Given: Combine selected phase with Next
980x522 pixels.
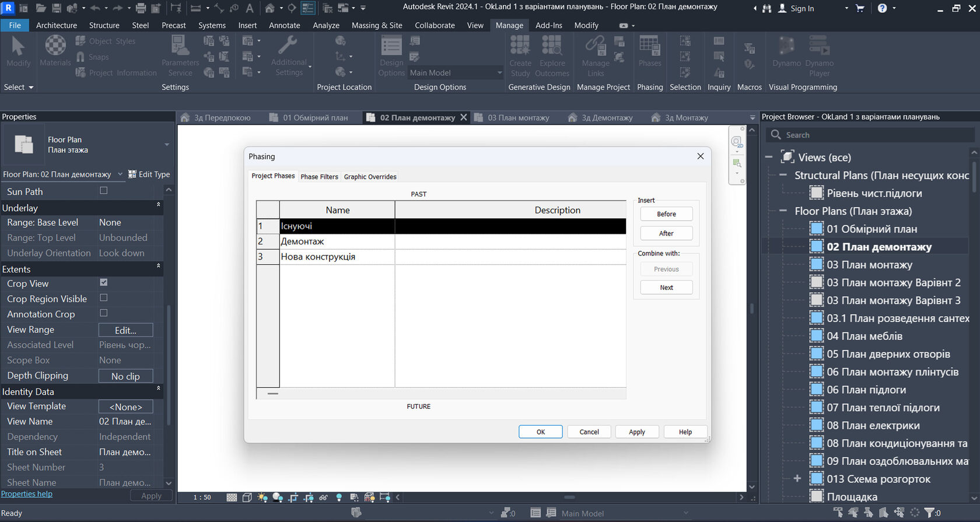Looking at the screenshot, I should (666, 288).
